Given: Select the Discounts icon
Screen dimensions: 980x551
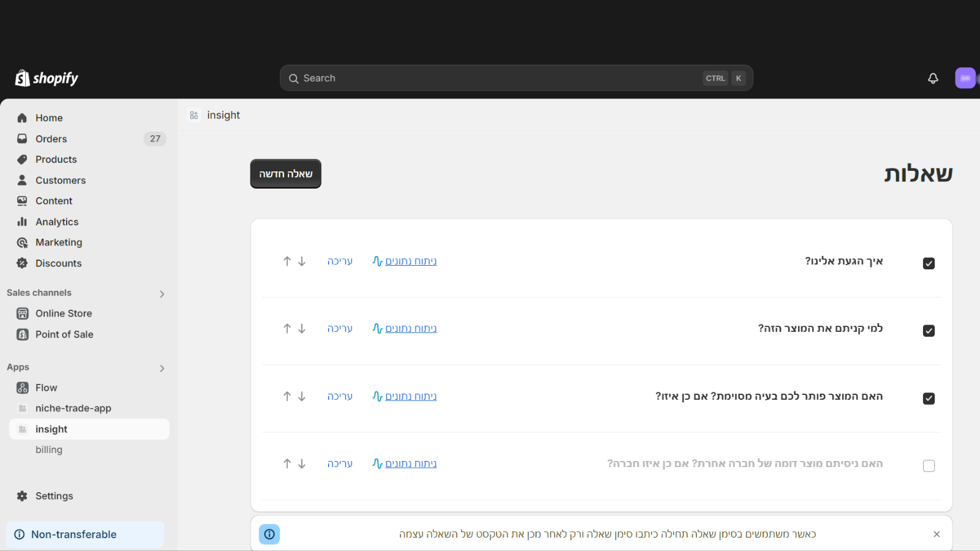Looking at the screenshot, I should coord(22,263).
